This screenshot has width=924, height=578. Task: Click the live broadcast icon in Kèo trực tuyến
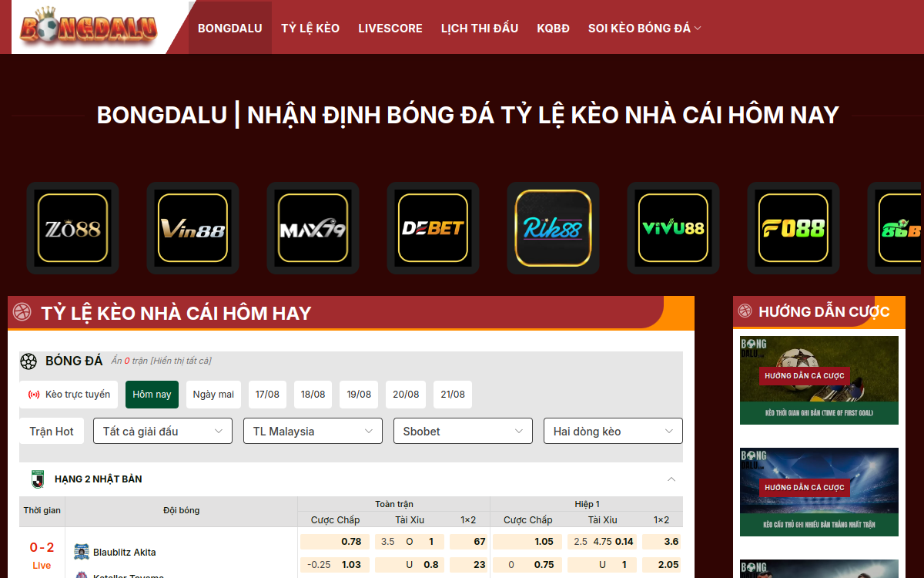point(34,395)
